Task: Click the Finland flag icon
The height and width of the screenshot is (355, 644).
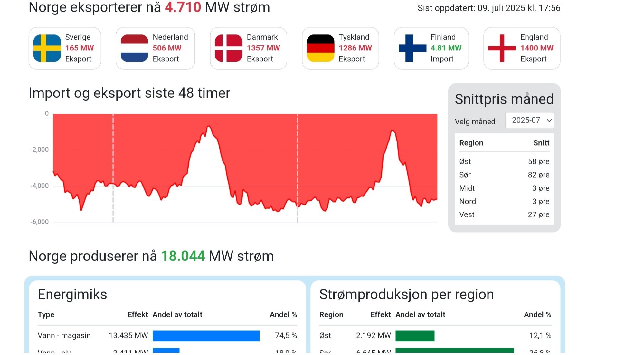Action: [412, 48]
